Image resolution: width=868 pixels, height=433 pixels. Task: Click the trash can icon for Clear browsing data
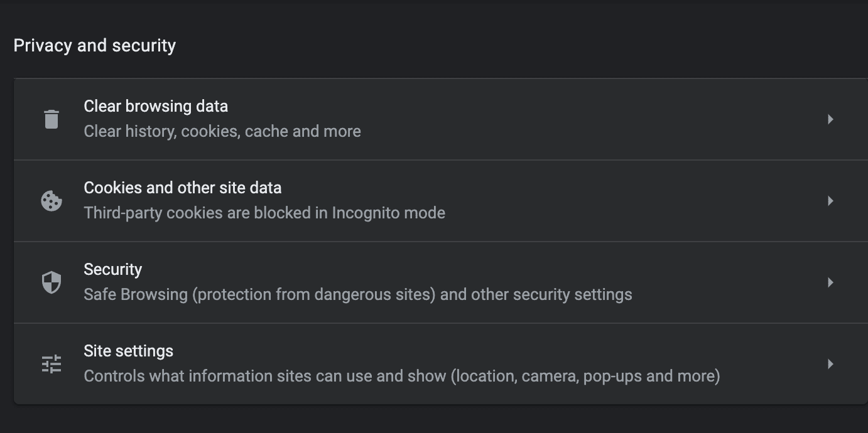pos(51,119)
